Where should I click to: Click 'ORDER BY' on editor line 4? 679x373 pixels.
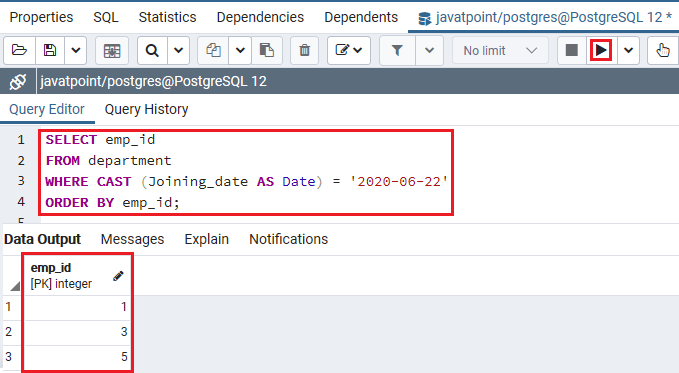[80, 203]
